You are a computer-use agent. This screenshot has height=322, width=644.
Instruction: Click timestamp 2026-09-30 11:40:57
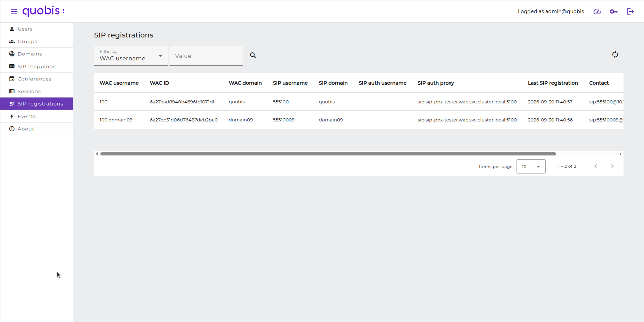pyautogui.click(x=550, y=102)
